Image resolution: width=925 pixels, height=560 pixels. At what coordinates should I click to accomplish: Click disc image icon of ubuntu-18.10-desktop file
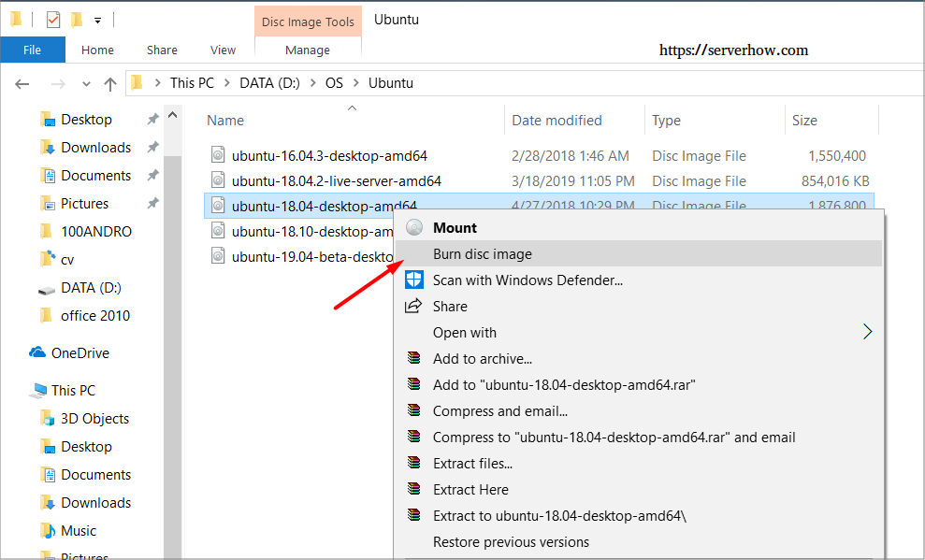[x=218, y=231]
